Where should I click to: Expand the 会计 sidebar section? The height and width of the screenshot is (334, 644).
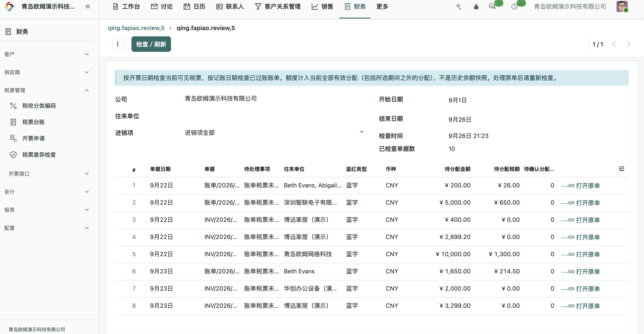47,192
